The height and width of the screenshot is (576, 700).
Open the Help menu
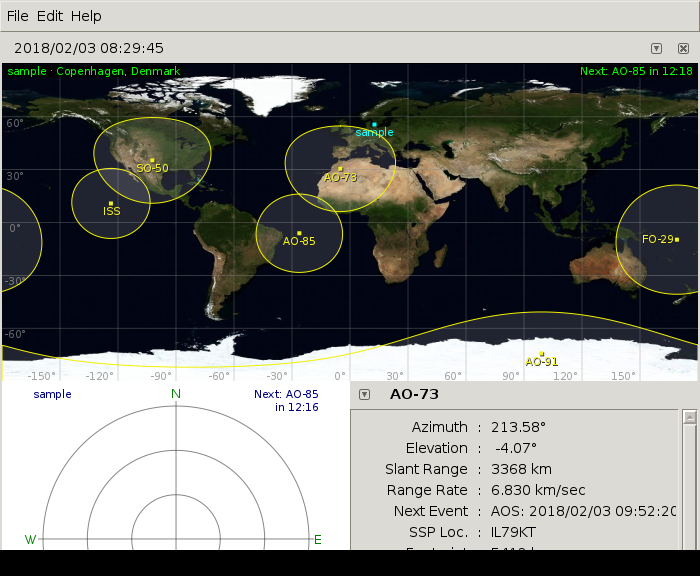pos(86,16)
